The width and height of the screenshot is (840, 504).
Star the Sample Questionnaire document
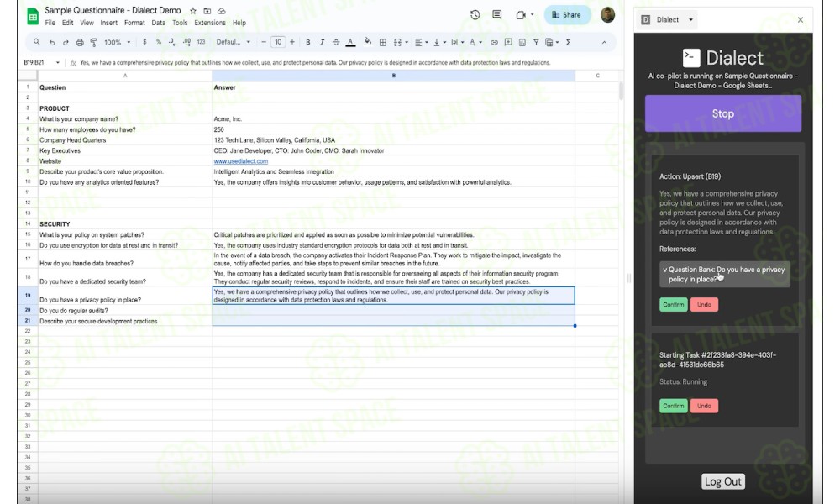pyautogui.click(x=193, y=11)
